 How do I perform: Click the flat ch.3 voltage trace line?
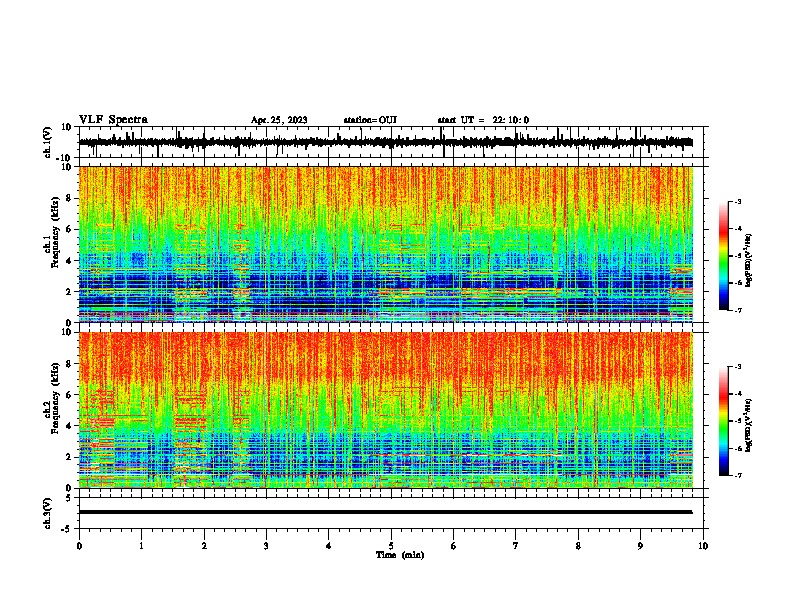(x=385, y=512)
